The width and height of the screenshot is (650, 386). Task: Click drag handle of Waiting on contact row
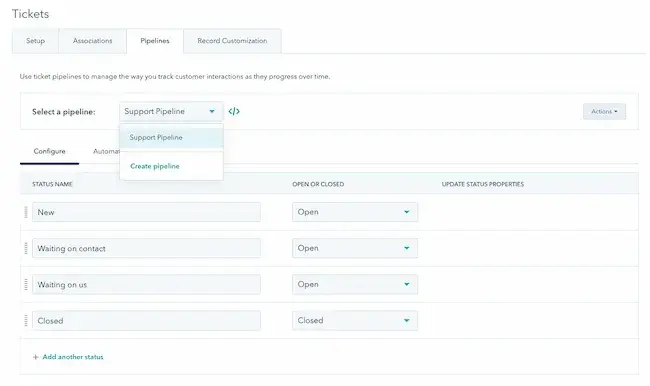coord(26,248)
